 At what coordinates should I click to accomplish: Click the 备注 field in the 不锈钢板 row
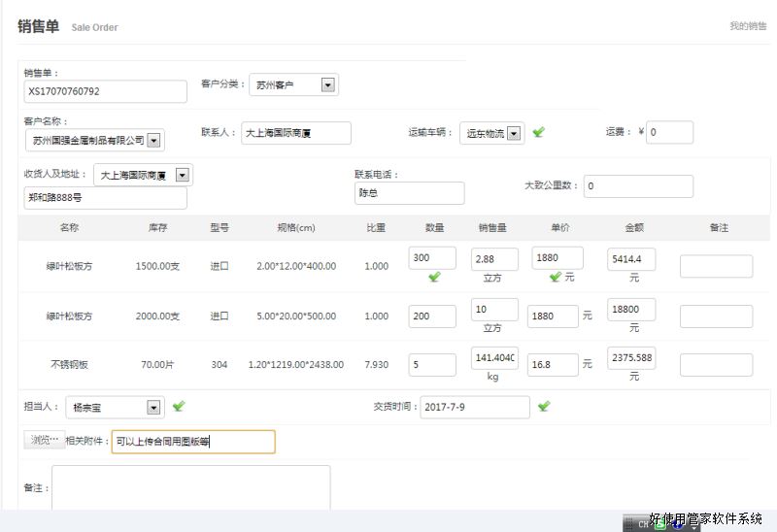point(716,365)
